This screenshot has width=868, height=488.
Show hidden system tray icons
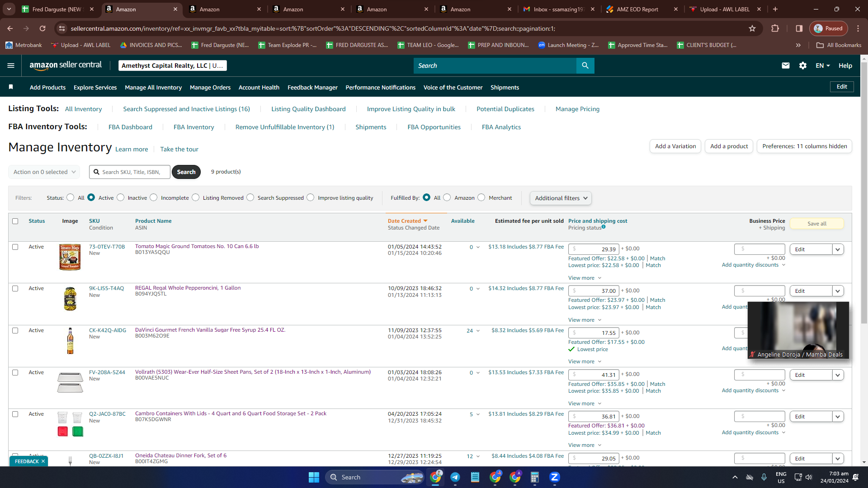point(735,477)
